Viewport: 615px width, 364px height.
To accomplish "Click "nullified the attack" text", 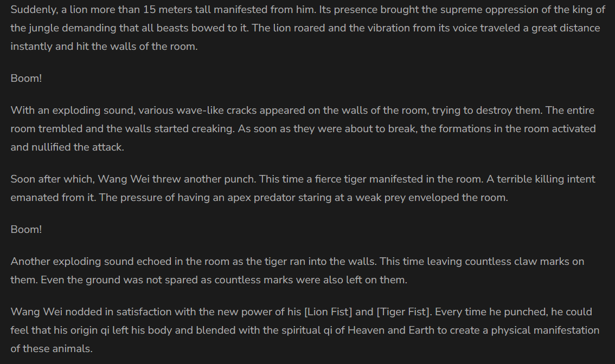I will point(77,147).
